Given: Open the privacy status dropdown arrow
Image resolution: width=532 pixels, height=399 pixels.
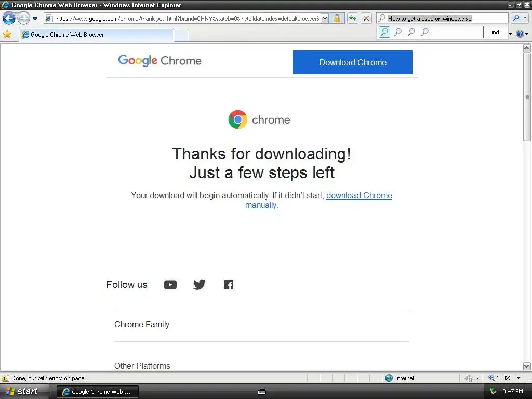Looking at the screenshot, I should (x=478, y=378).
